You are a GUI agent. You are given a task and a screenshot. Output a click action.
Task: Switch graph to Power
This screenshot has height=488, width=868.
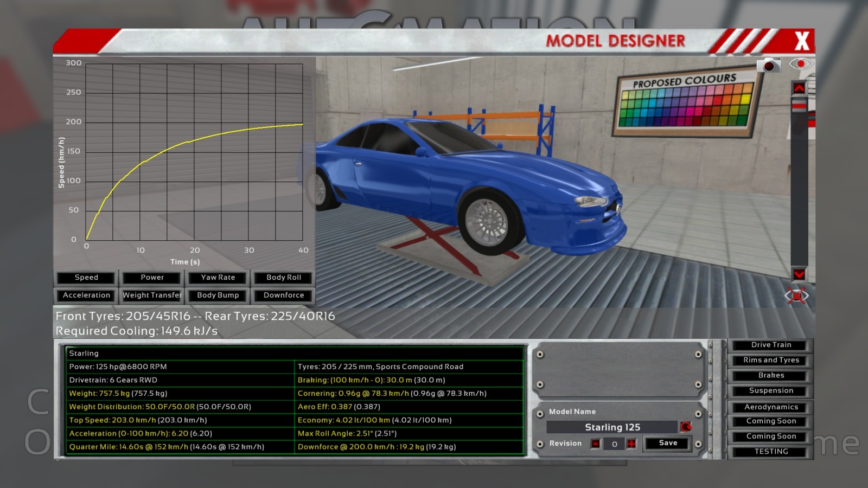click(152, 278)
